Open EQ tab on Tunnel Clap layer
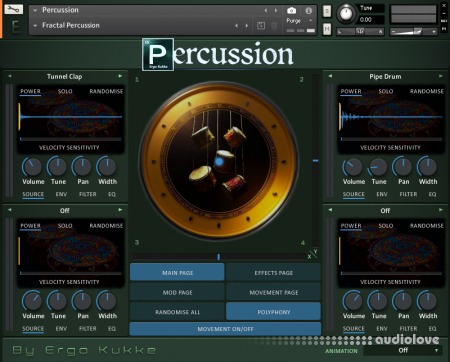 (112, 194)
